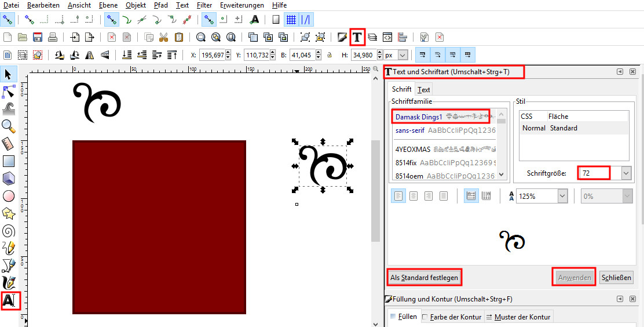This screenshot has height=327, width=644.
Task: Select the Spiral tool
Action: 9,231
